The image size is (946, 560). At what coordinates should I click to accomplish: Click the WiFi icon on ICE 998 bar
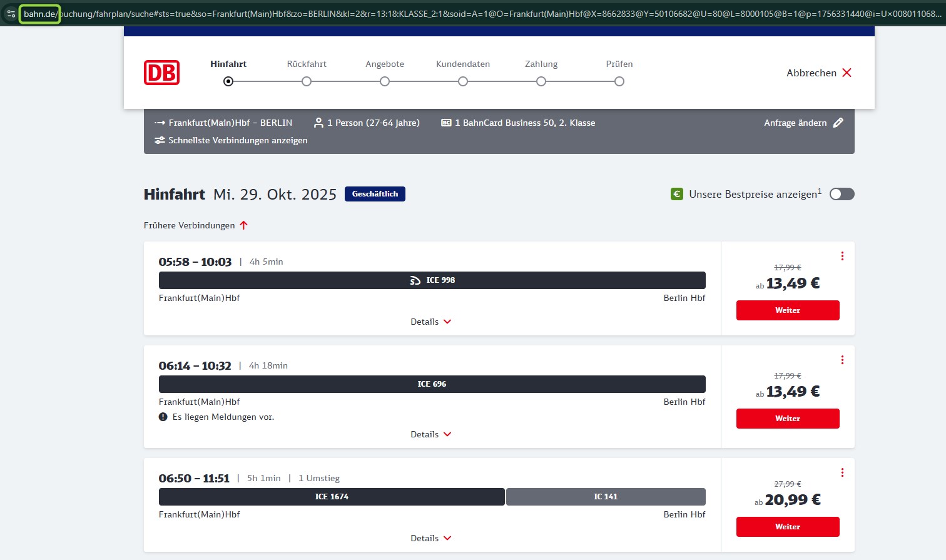point(415,280)
